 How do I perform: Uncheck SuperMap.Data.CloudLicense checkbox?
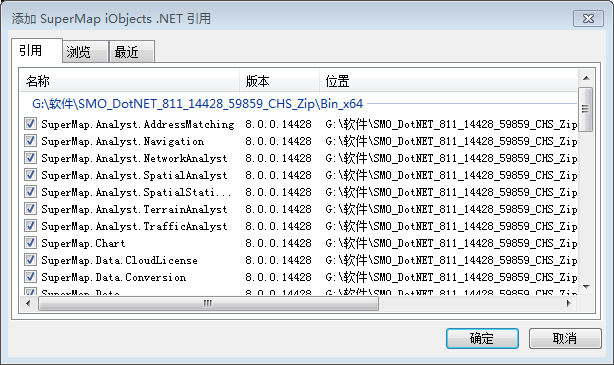(x=31, y=260)
